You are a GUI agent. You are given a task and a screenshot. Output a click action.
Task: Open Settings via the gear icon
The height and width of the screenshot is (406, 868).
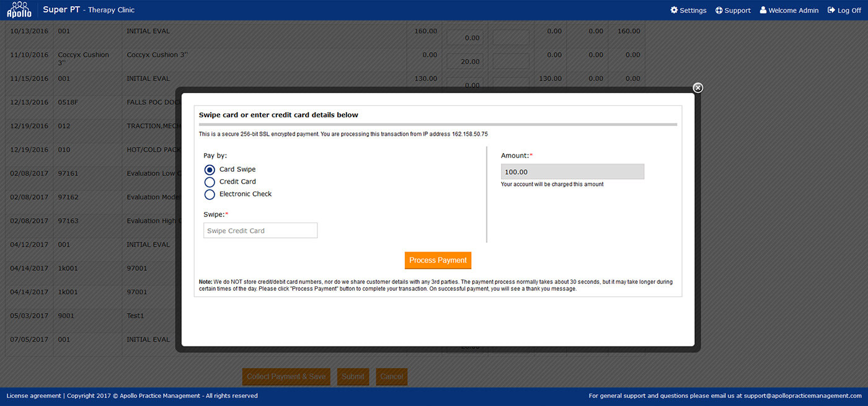click(x=674, y=11)
